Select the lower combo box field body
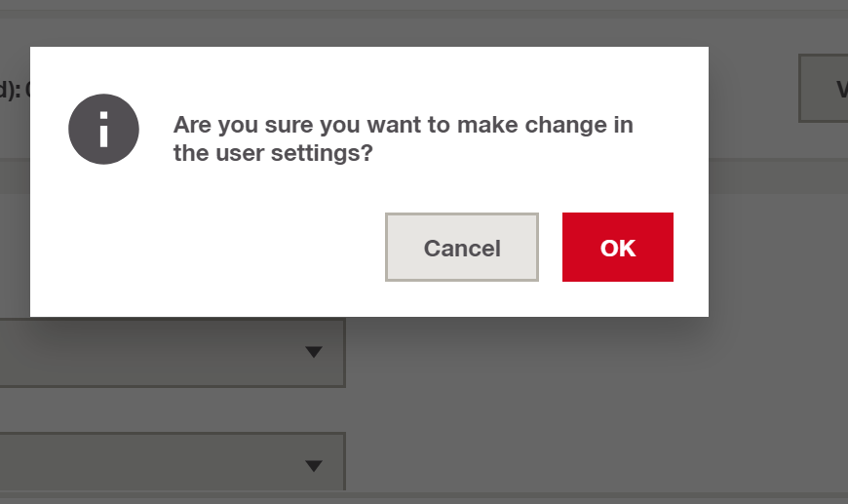This screenshot has width=848, height=504. (172, 462)
